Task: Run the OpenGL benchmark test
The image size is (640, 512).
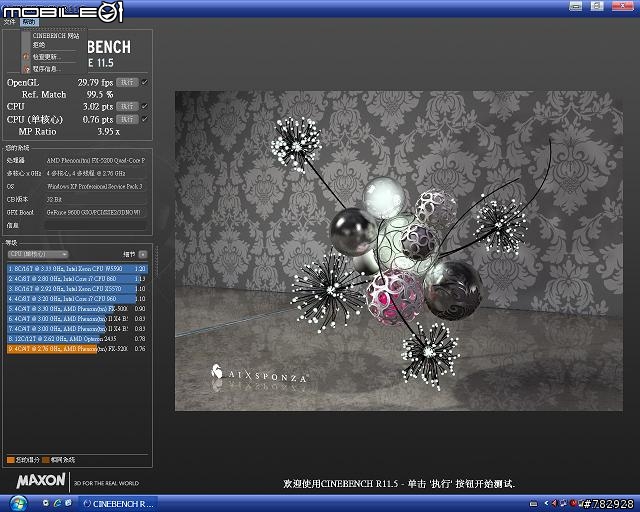Action: (127, 82)
